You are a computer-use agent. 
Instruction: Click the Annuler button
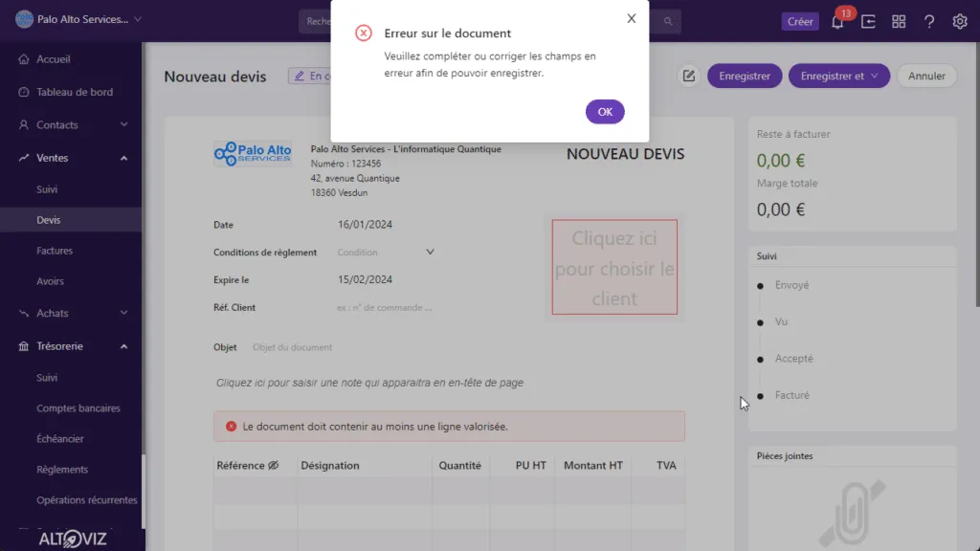pos(926,76)
